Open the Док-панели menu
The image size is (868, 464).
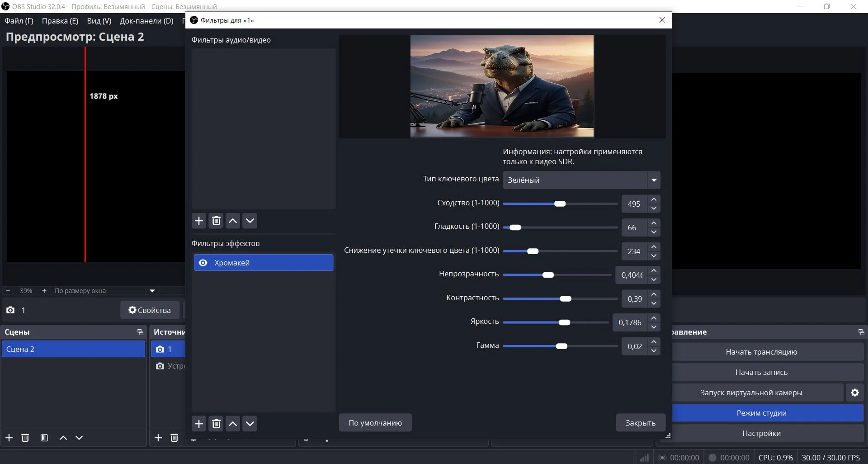point(146,21)
